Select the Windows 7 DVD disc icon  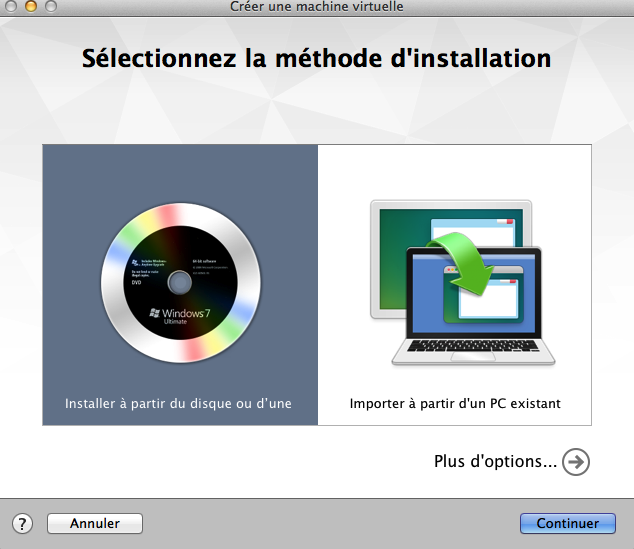(x=180, y=283)
